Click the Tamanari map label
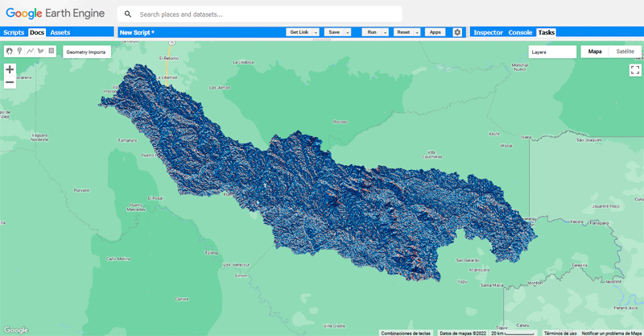This screenshot has height=336, width=644. tap(127, 140)
